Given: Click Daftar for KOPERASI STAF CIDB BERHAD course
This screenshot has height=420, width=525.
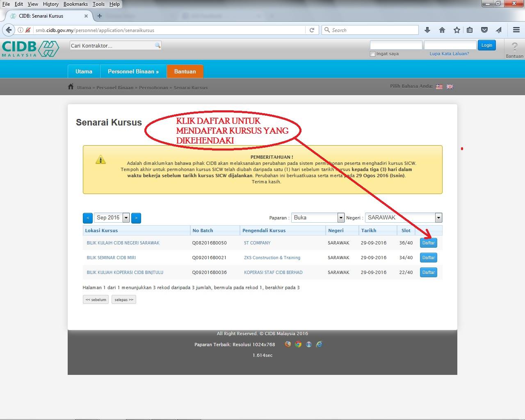Looking at the screenshot, I should [x=429, y=272].
